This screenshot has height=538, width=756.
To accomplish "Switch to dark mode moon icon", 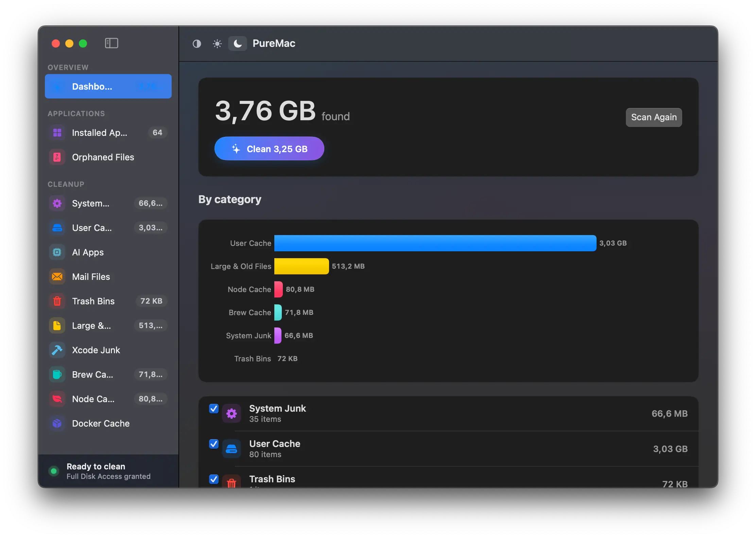I will [x=238, y=43].
